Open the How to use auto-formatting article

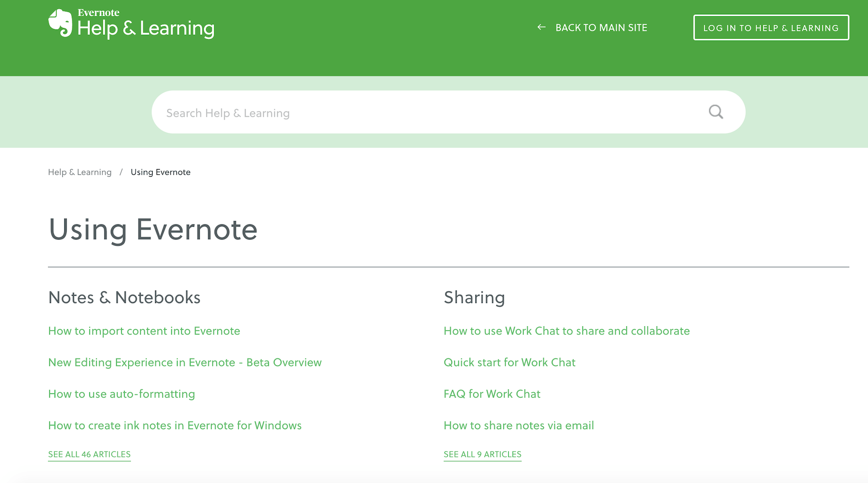121,394
